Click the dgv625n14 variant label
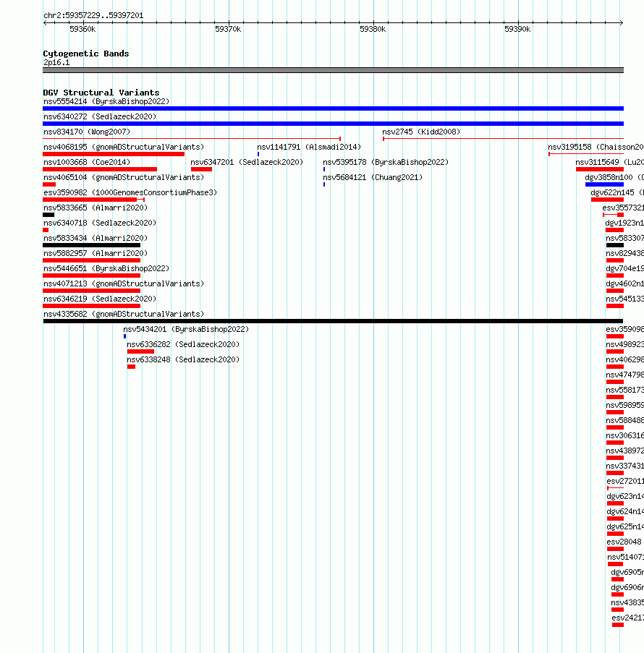 pyautogui.click(x=625, y=527)
